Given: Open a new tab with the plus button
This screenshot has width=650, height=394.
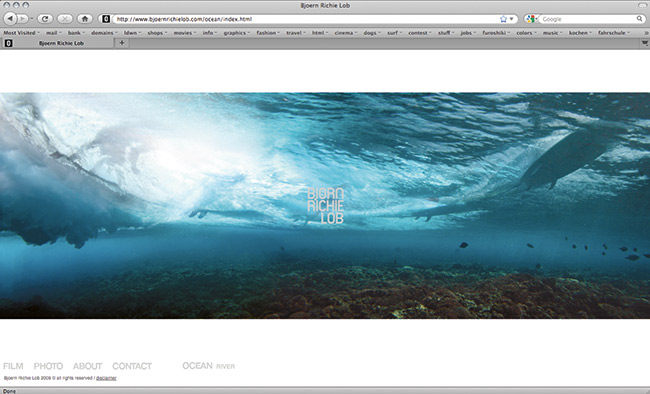Looking at the screenshot, I should (x=122, y=43).
